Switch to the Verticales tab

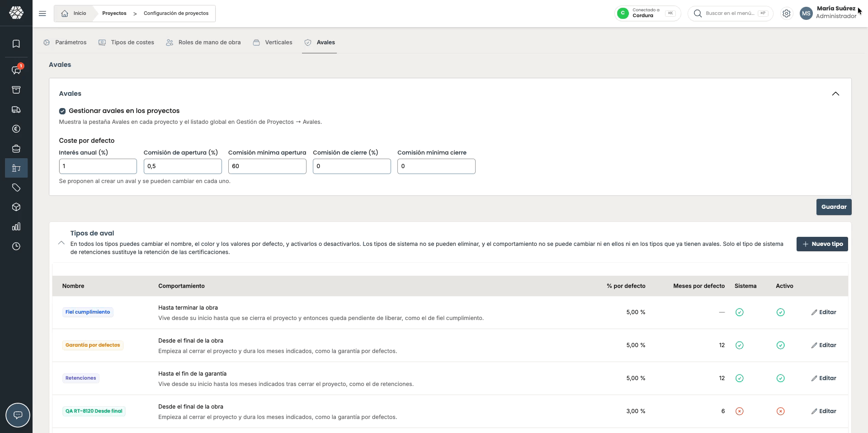pyautogui.click(x=273, y=42)
